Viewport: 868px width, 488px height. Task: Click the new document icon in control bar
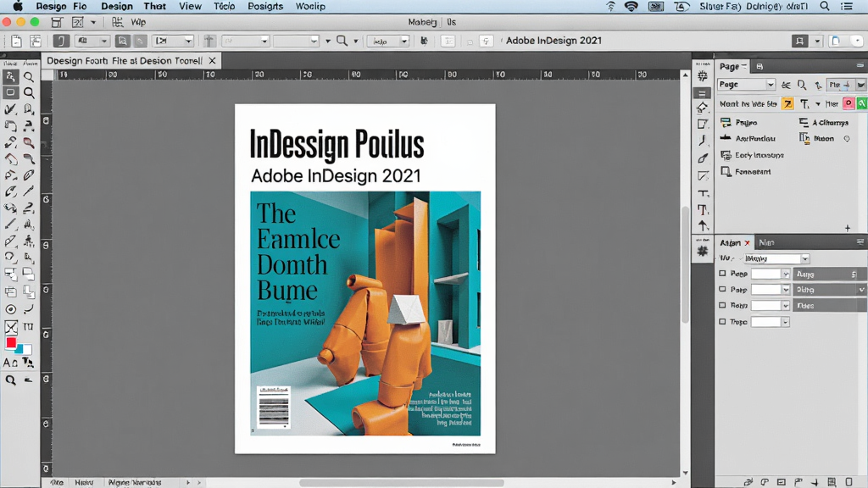pos(17,41)
